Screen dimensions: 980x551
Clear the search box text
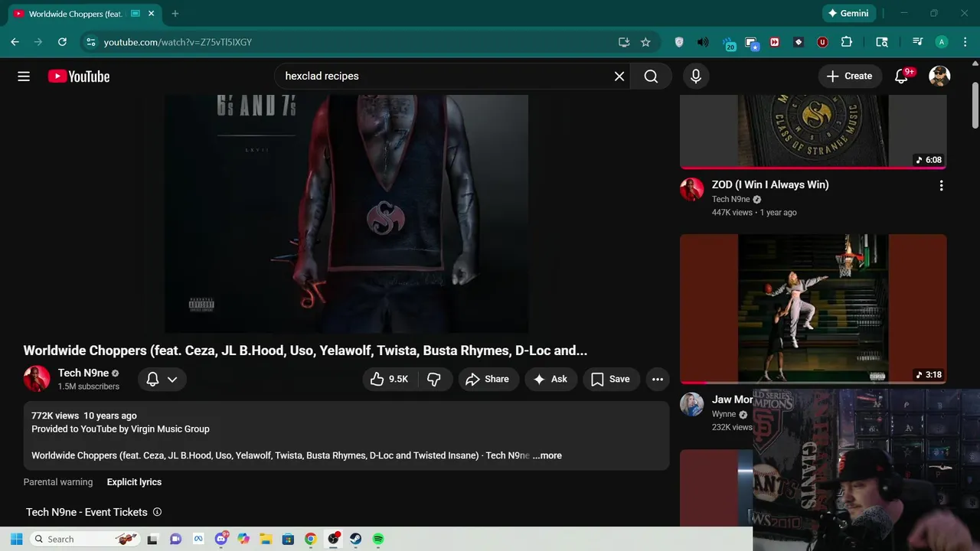(619, 77)
